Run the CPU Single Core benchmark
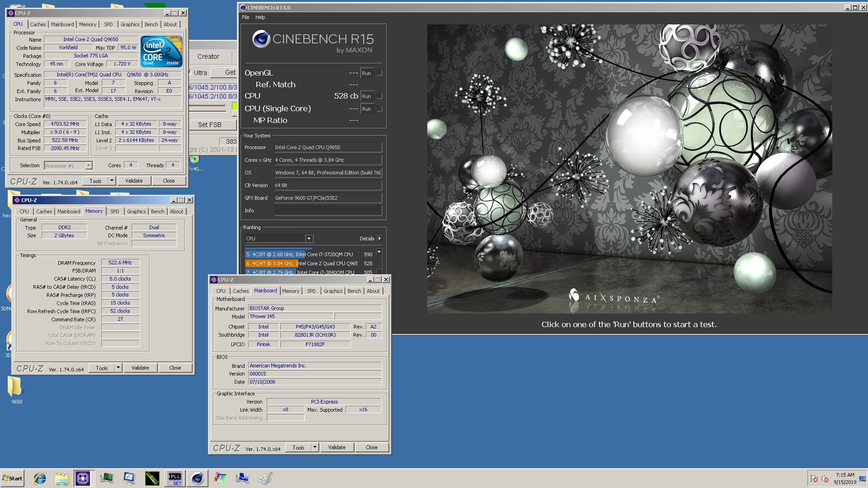This screenshot has height=488, width=868. 367,109
